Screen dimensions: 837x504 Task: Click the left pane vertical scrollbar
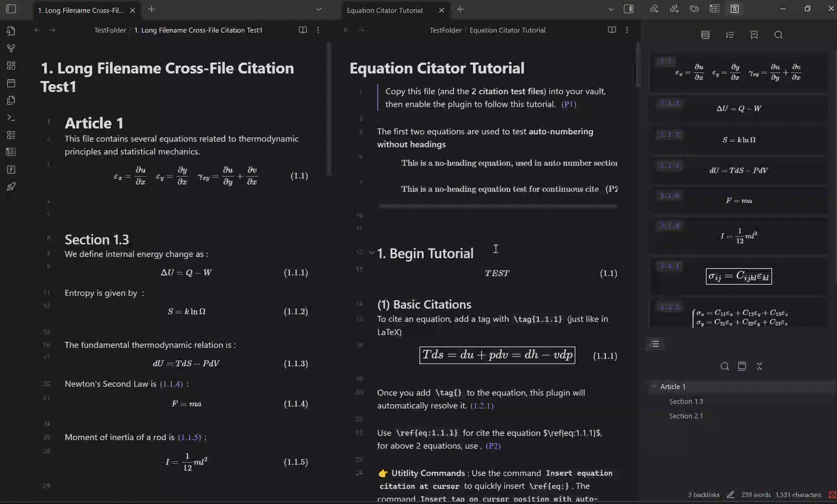[x=329, y=109]
